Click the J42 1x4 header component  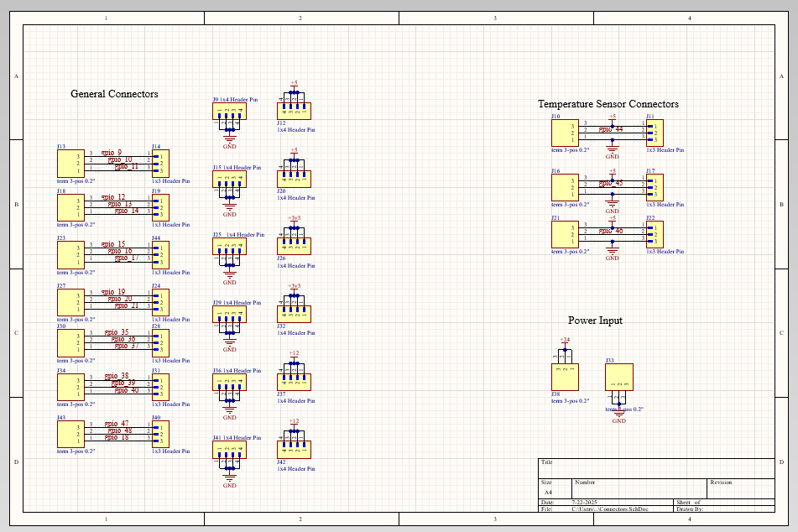(x=294, y=449)
